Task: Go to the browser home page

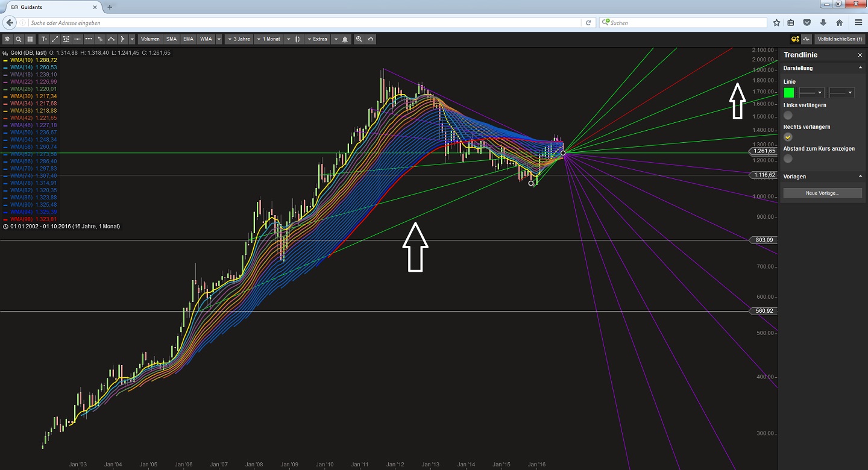Action: click(x=840, y=23)
